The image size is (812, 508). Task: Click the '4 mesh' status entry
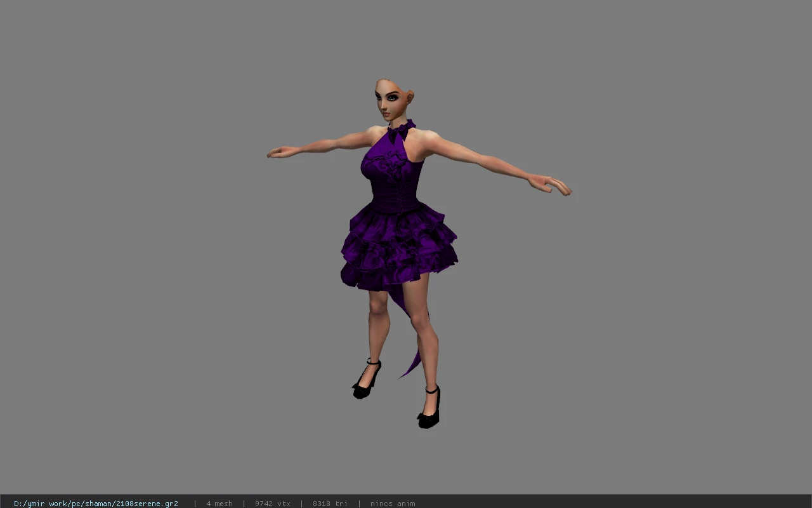[x=219, y=504]
